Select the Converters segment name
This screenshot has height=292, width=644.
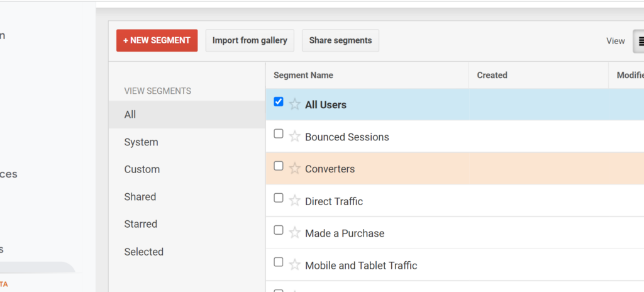[x=330, y=169]
